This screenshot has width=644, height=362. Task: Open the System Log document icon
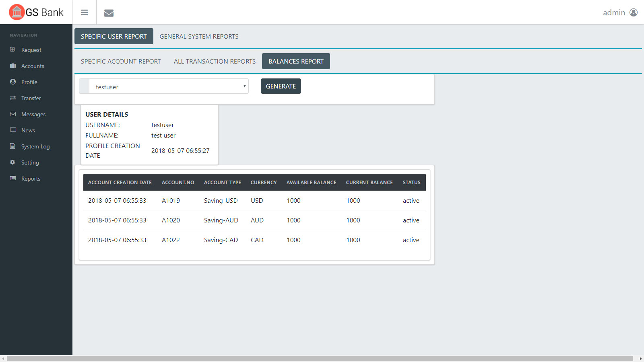click(x=12, y=146)
